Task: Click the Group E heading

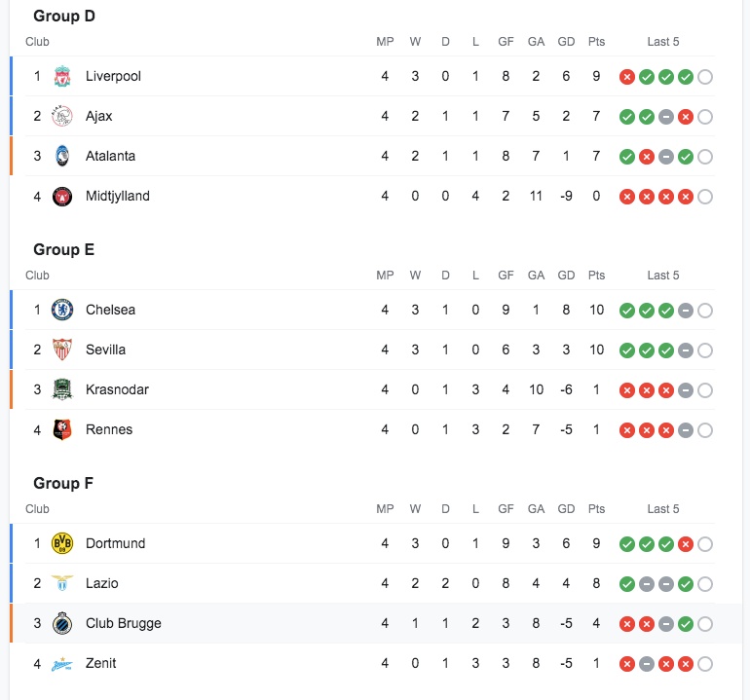Action: [x=64, y=249]
